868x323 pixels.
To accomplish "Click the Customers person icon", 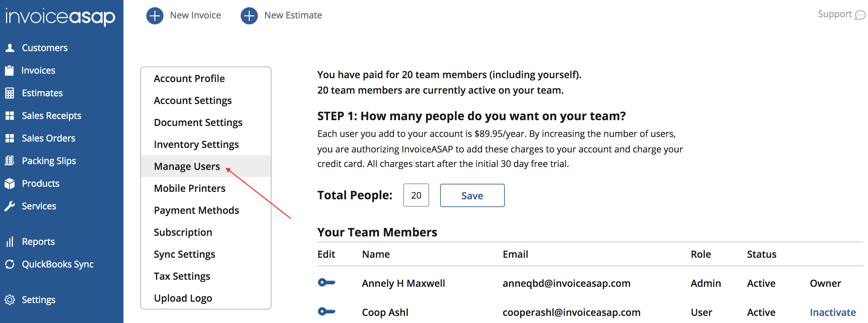I will pyautogui.click(x=10, y=48).
